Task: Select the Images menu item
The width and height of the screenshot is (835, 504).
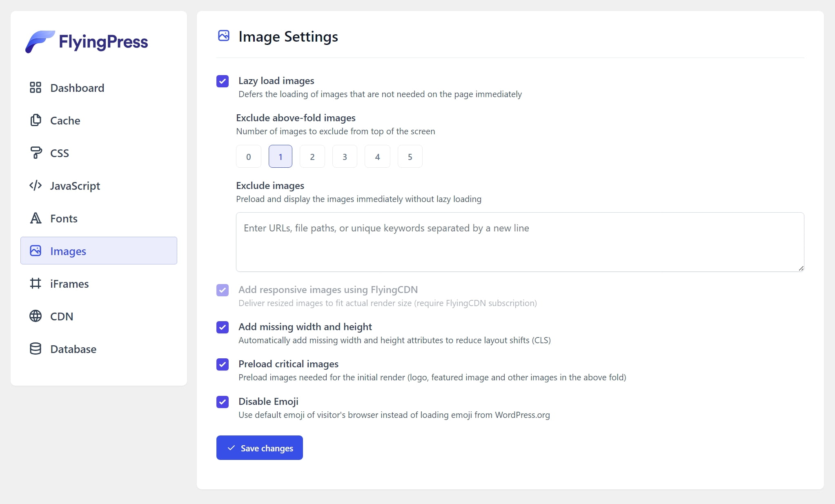Action: 99,251
